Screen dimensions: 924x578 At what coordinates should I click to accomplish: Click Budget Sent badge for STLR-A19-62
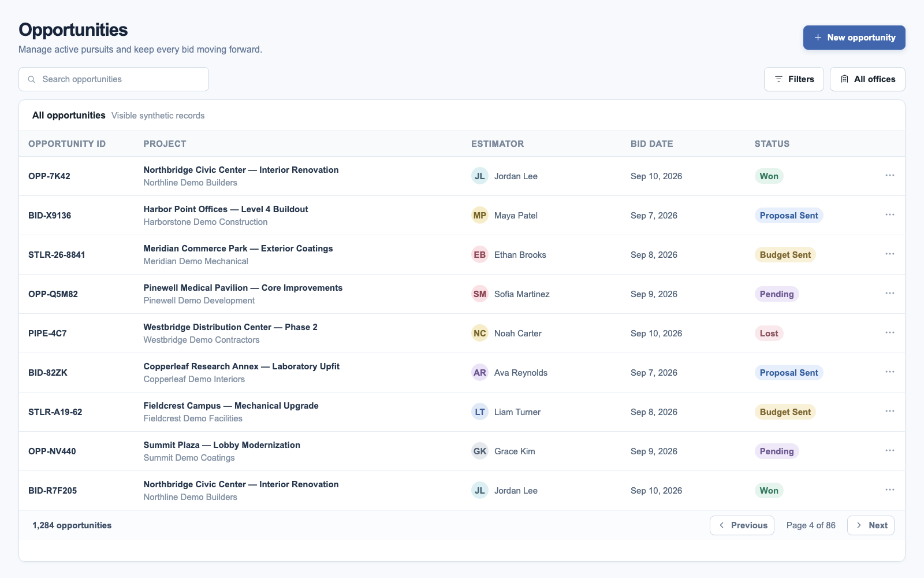785,412
